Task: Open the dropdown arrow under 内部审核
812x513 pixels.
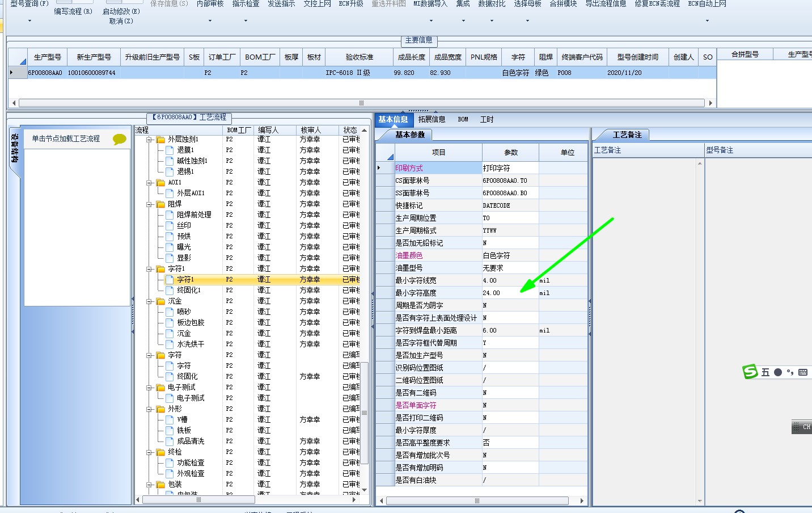Action: (x=210, y=21)
